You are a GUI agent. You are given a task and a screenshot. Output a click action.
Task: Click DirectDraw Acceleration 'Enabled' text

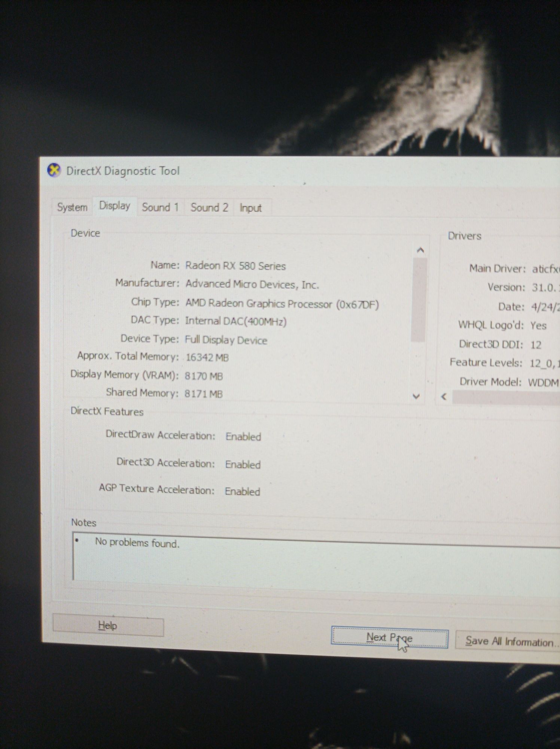tap(243, 437)
